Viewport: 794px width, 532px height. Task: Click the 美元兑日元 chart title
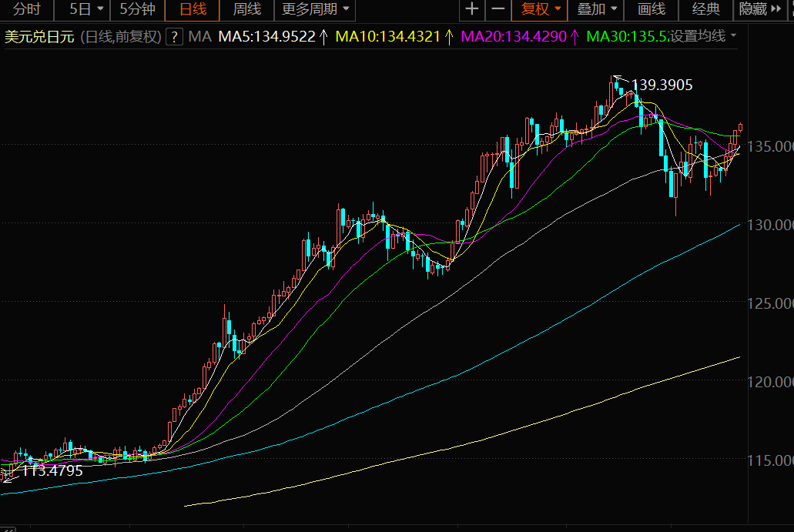pyautogui.click(x=39, y=37)
